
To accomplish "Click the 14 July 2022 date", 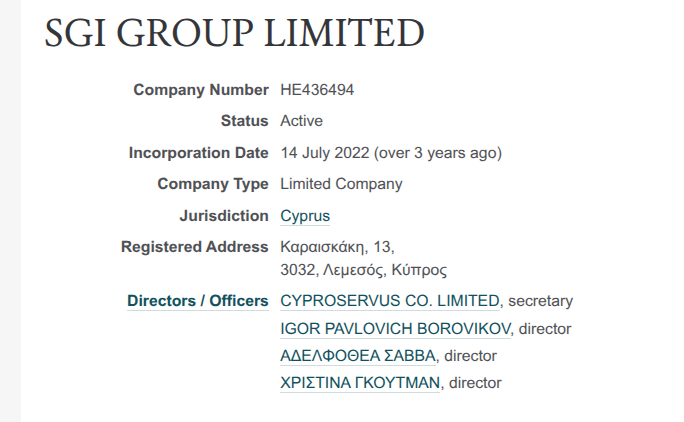I will point(325,153).
